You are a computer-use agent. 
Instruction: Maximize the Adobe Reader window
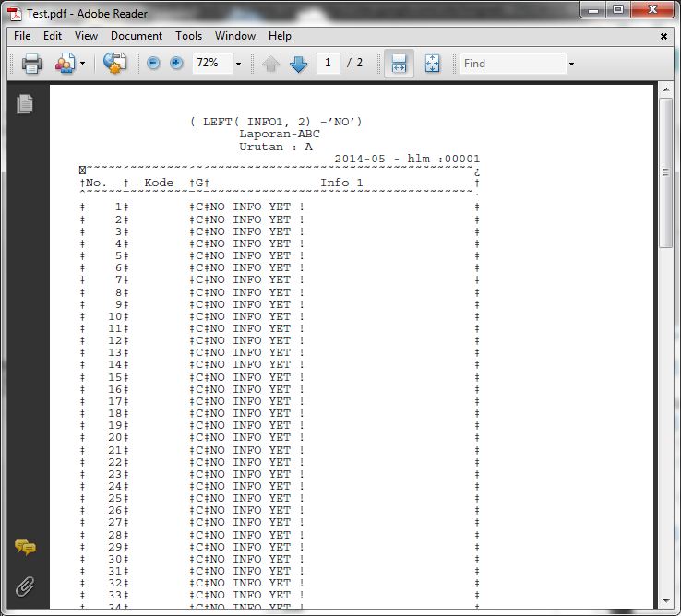(x=618, y=9)
